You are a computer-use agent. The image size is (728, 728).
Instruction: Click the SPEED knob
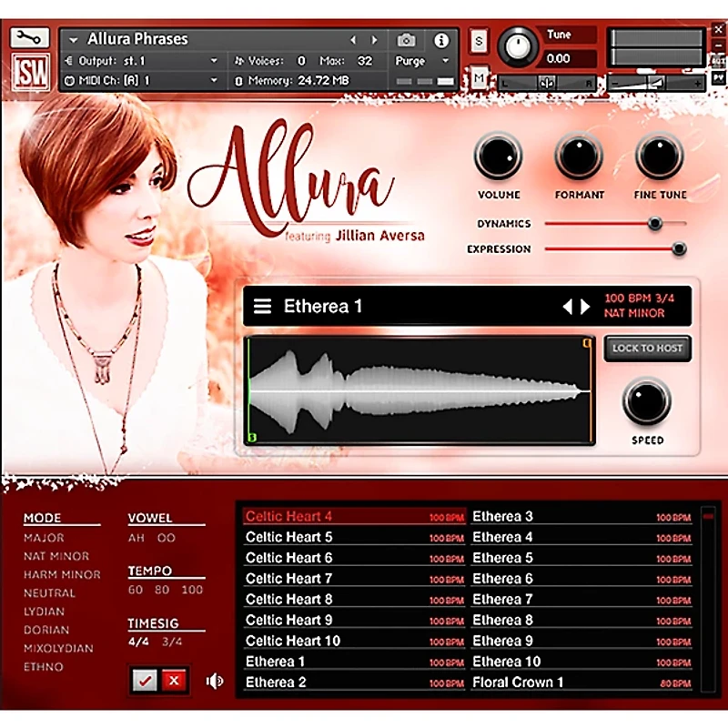(x=646, y=401)
